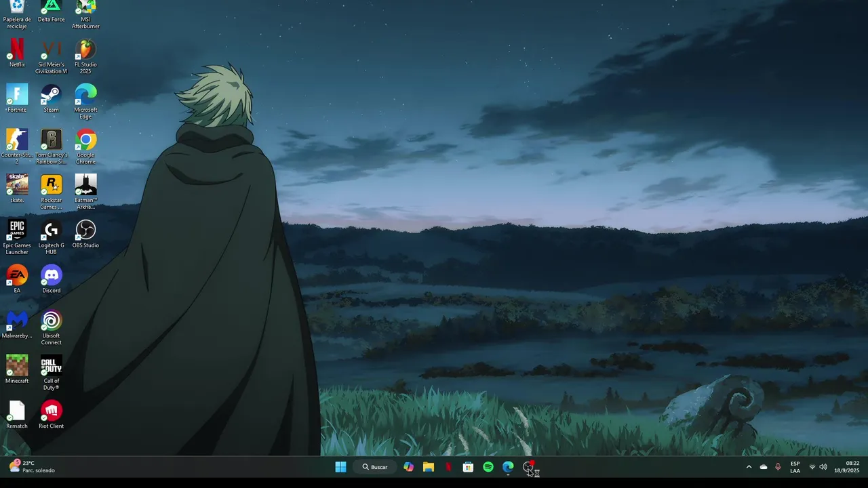Open the Wi-Fi network quick settings
This screenshot has height=488, width=868.
[x=812, y=467]
